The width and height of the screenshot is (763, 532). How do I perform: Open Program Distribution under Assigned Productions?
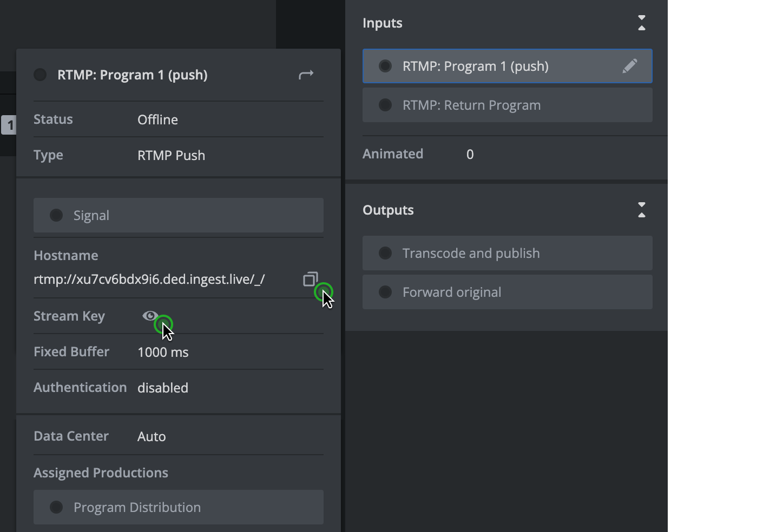pyautogui.click(x=179, y=507)
